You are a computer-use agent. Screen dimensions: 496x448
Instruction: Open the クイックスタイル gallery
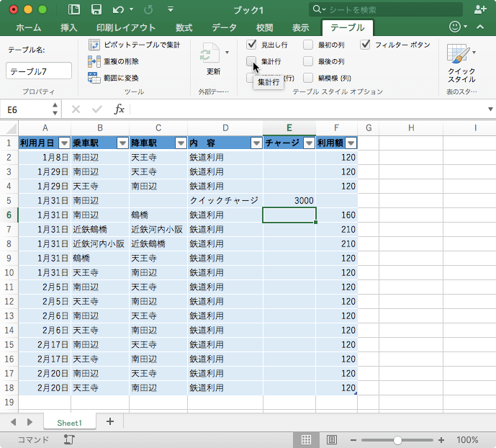(461, 63)
